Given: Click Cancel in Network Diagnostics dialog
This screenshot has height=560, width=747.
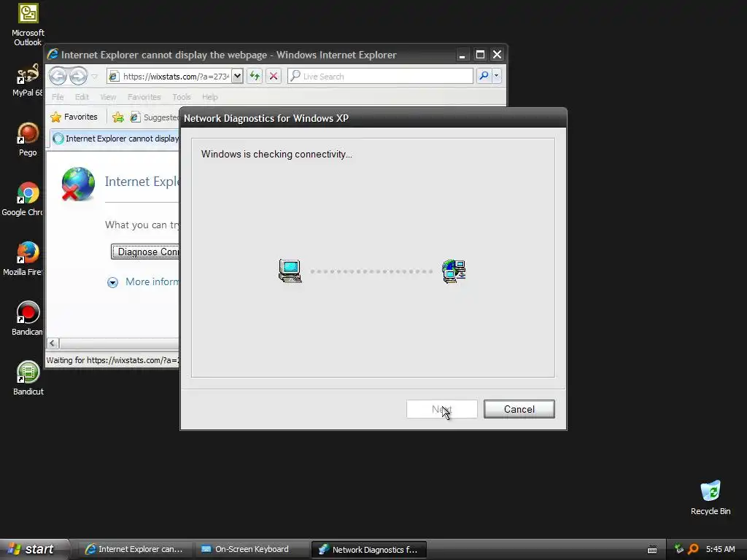Looking at the screenshot, I should tap(519, 409).
